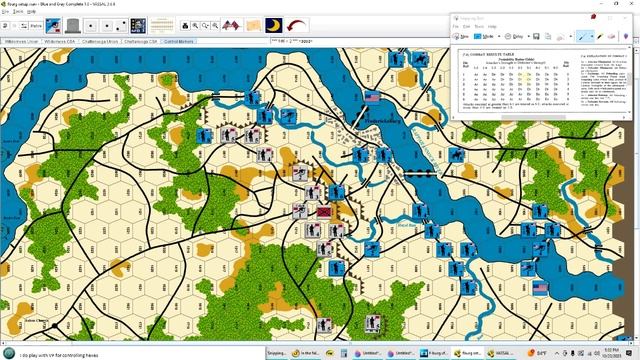Image resolution: width=640 pixels, height=360 pixels.
Task: Click the red curved undo arrow
Action: (296, 26)
